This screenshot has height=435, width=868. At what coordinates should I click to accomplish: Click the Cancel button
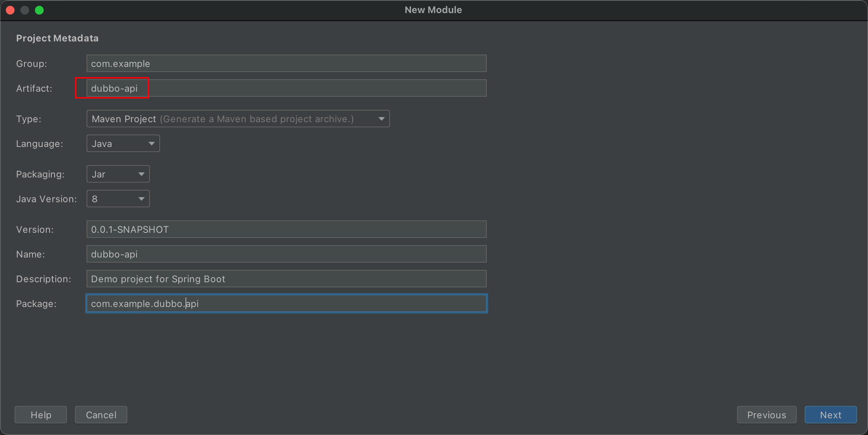coord(101,415)
